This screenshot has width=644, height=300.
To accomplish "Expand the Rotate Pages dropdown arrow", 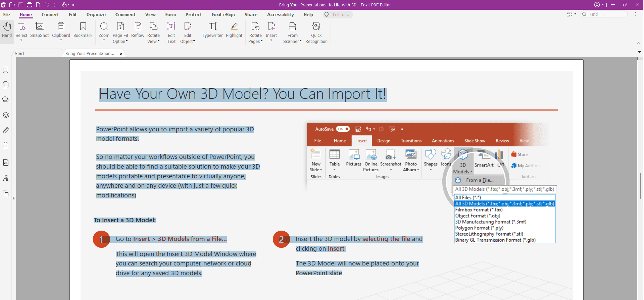I will (262, 41).
